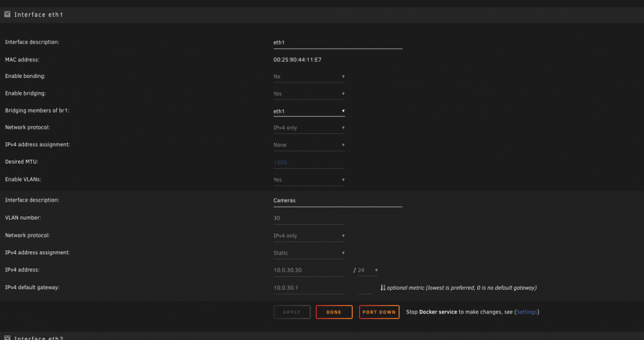The width and height of the screenshot is (644, 340).
Task: Open eth1 Network protocol dropdown
Action: click(309, 128)
